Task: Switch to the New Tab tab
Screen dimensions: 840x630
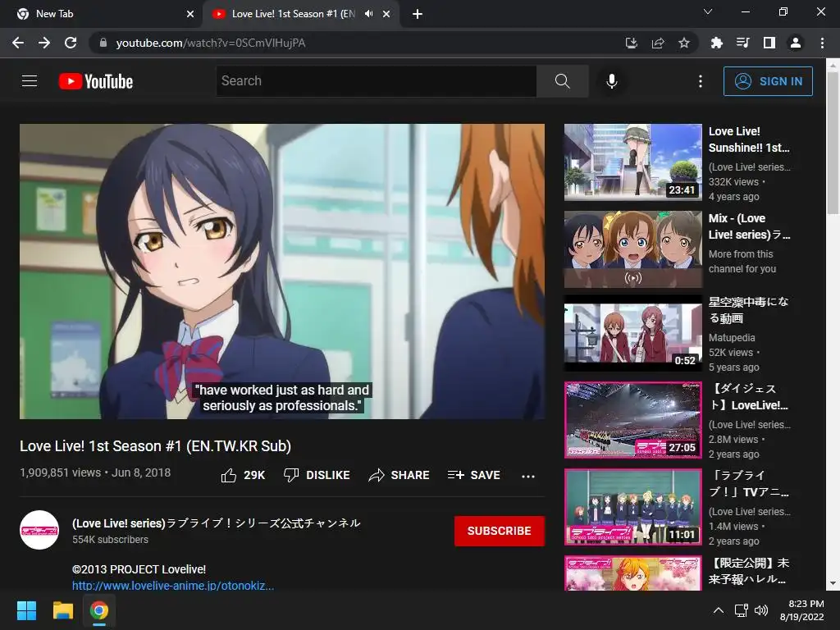Action: tap(101, 14)
